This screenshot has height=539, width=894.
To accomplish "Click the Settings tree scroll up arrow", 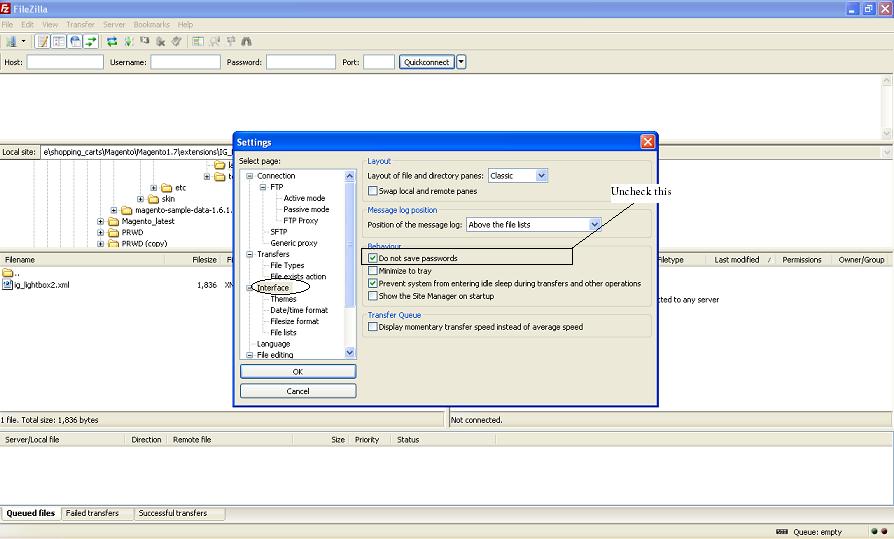I will tap(350, 176).
